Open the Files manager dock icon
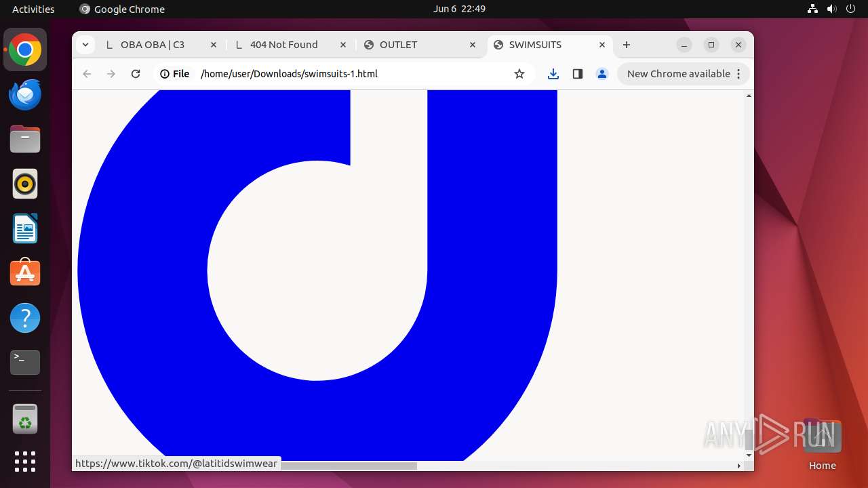The width and height of the screenshot is (868, 488). click(25, 140)
